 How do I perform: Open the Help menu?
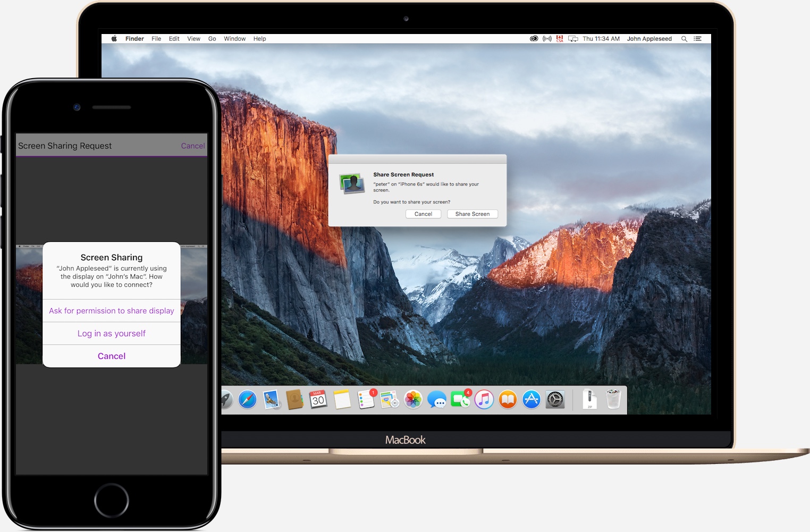click(x=259, y=39)
